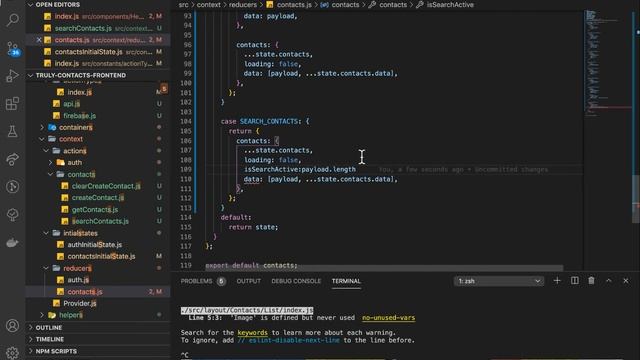Open the Git graph view in activity bar

13,187
